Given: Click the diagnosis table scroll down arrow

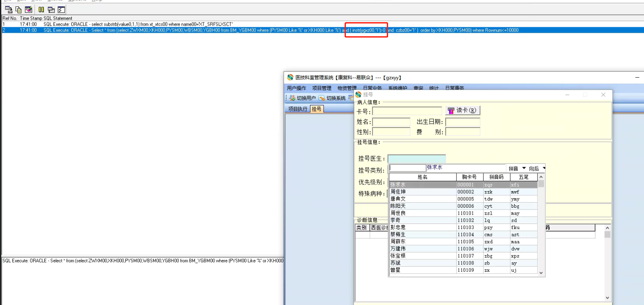Looking at the screenshot, I should [607, 298].
